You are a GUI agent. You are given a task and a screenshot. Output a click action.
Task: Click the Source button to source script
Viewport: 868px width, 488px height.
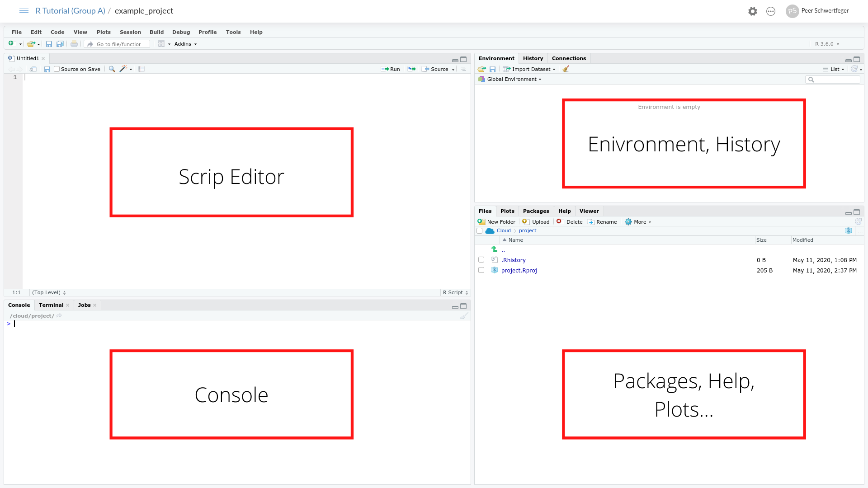click(x=438, y=69)
